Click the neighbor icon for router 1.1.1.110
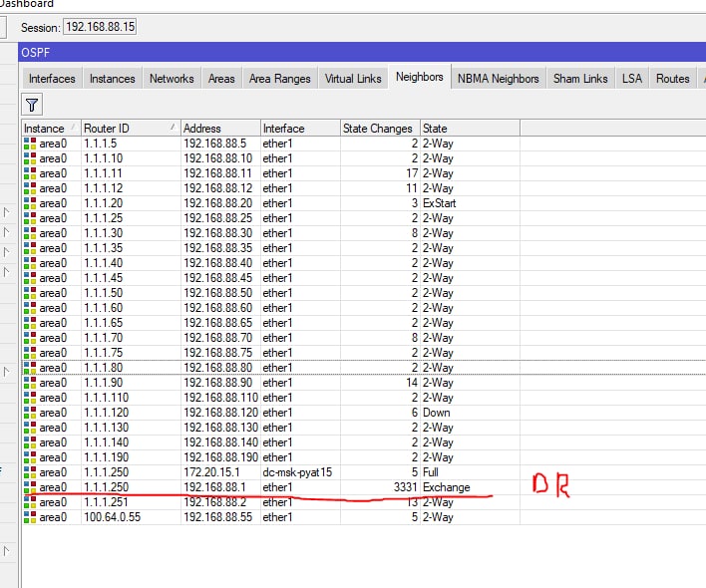The width and height of the screenshot is (706, 588). pyautogui.click(x=30, y=398)
